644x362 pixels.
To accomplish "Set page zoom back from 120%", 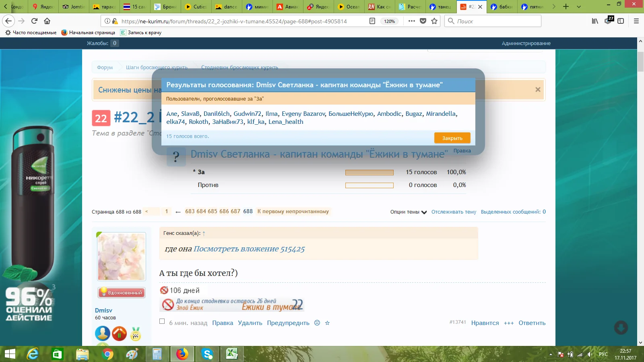I will coord(389,21).
